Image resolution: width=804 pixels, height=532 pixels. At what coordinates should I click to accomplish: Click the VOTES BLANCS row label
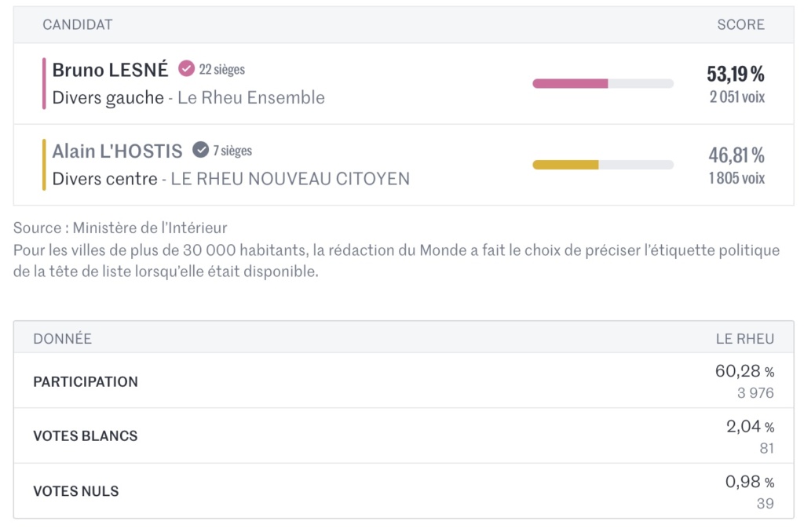85,436
